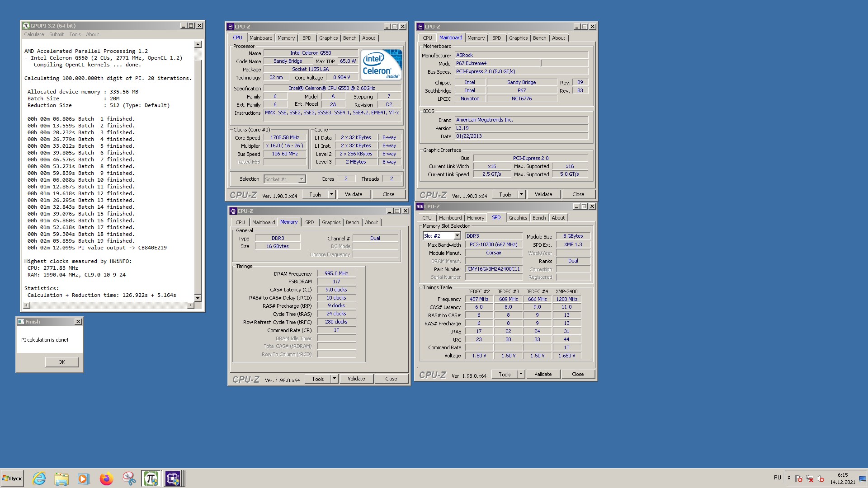The image size is (868, 488).
Task: Open the Calculate menu in GPUPI
Action: pos(34,34)
